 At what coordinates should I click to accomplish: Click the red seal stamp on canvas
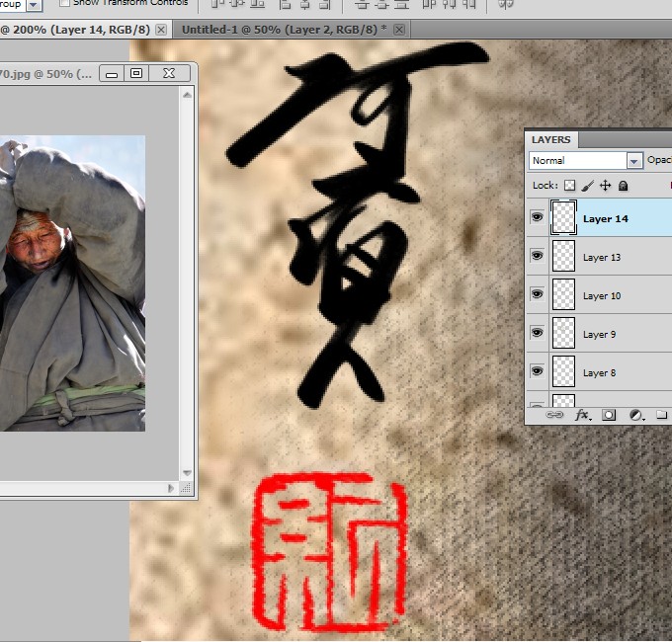[328, 552]
